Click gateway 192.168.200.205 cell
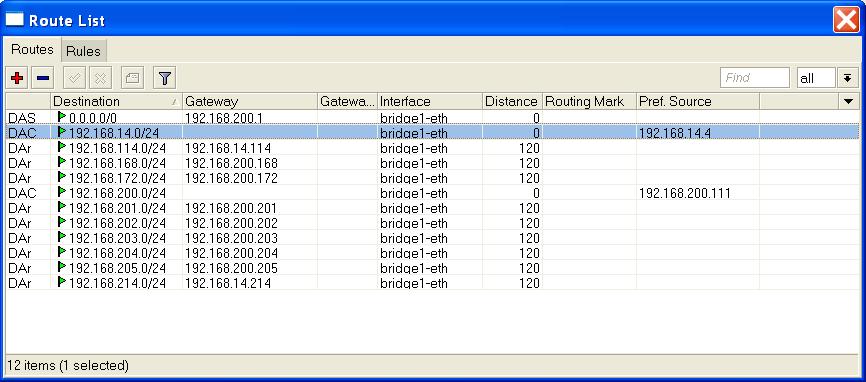866x382 pixels. (x=250, y=268)
